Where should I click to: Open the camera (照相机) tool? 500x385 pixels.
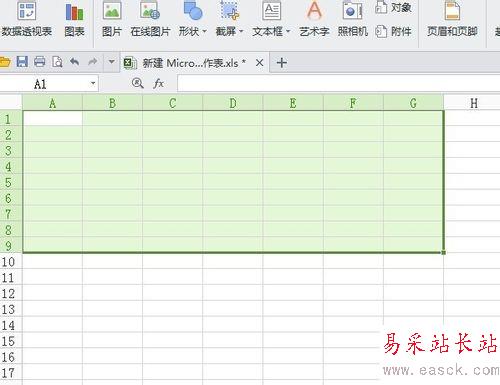point(353,19)
